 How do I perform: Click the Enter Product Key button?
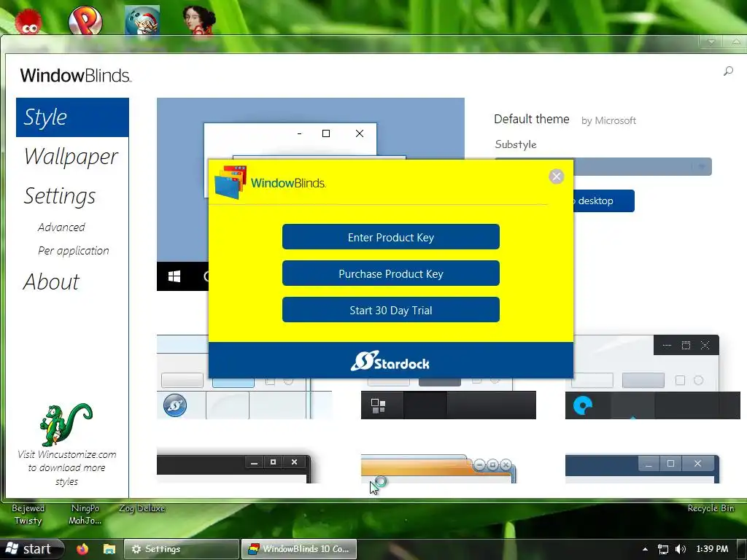tap(391, 237)
